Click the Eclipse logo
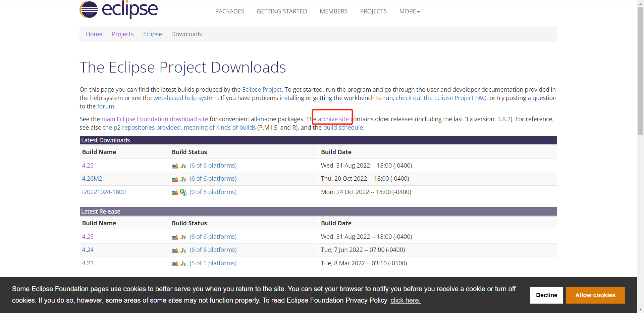Screen dimensions: 644x313 click(118, 9)
